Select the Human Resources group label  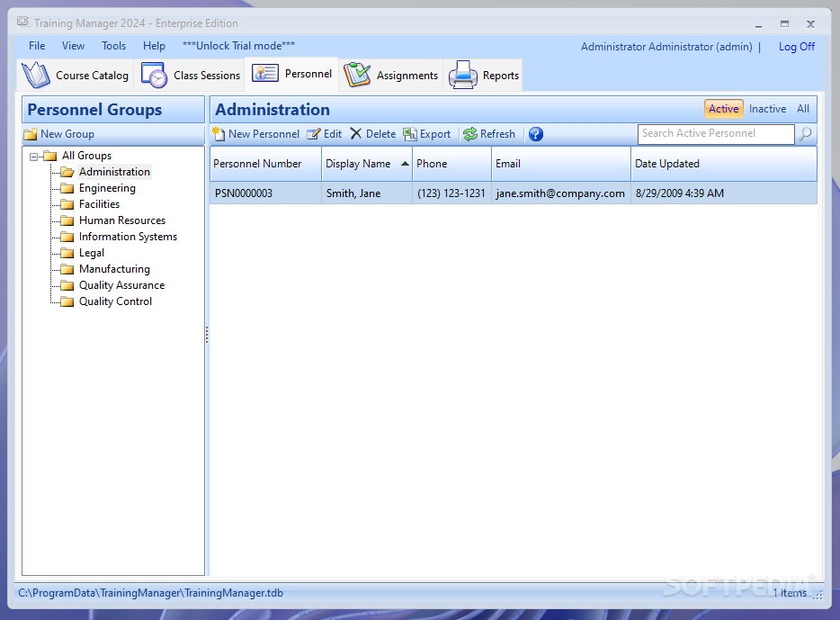(122, 220)
